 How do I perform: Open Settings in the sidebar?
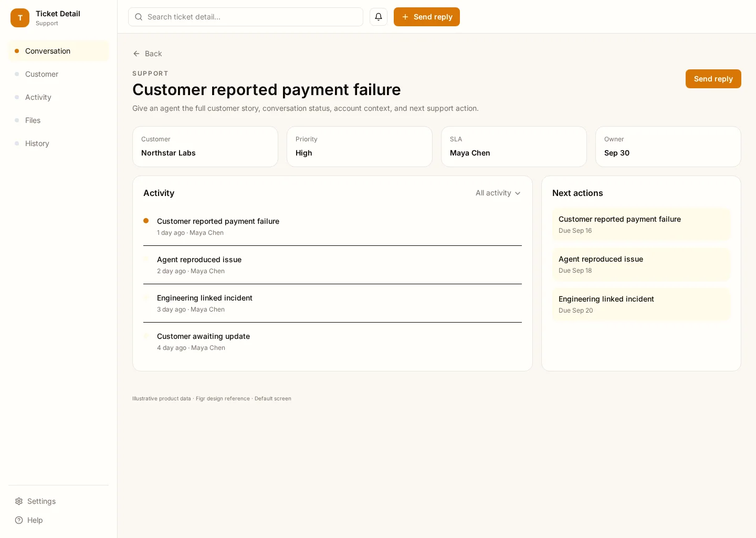point(59,501)
